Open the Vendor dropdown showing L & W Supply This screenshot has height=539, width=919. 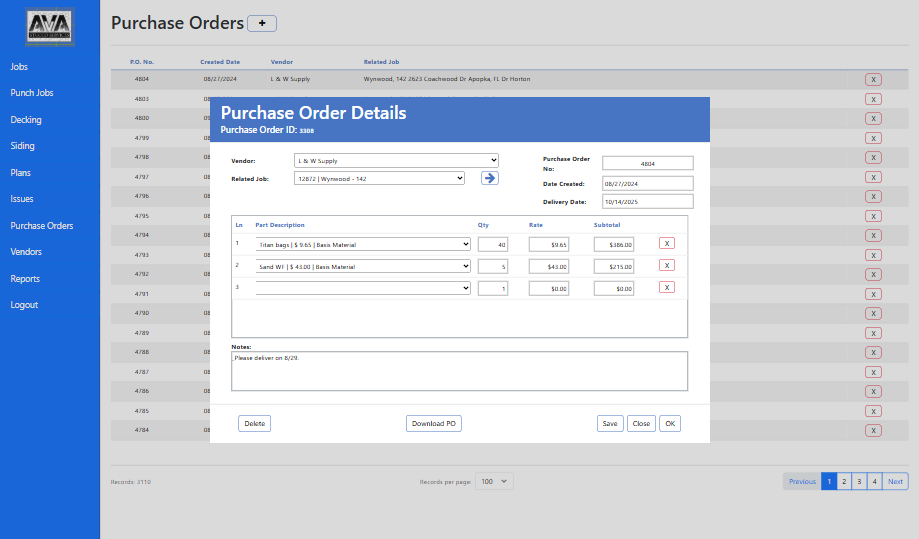(396, 160)
